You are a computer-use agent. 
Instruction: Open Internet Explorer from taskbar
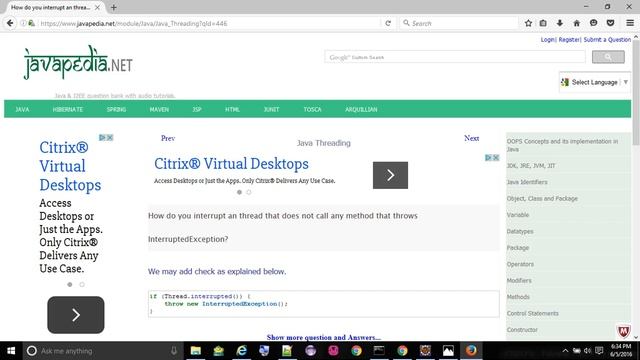point(242,351)
